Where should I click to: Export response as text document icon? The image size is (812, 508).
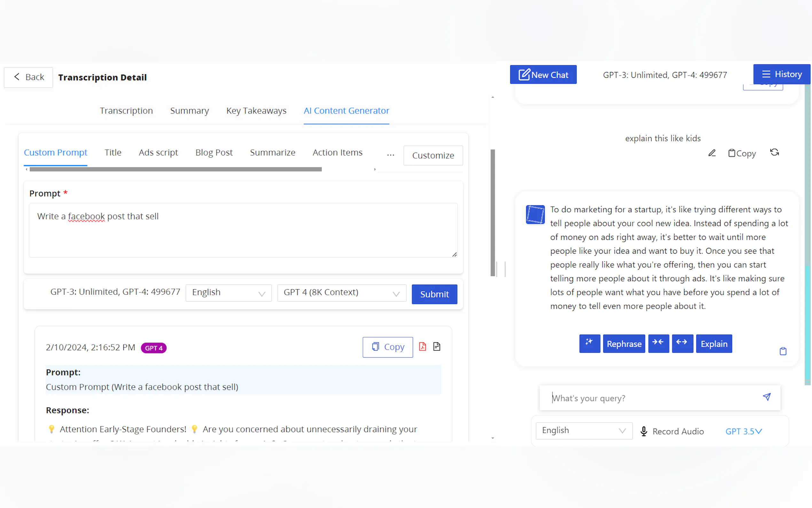click(x=436, y=347)
